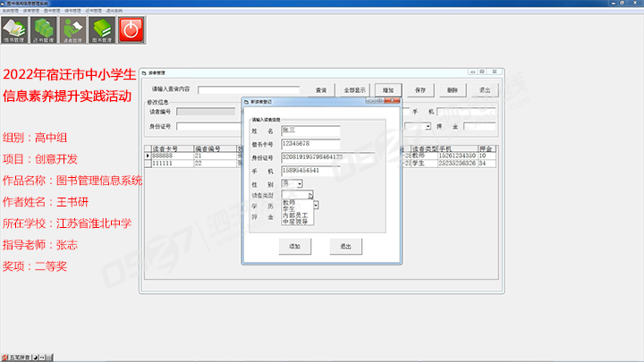Click the 身份证号 field in new reader dialog
This screenshot has height=362, width=644.
click(328, 157)
